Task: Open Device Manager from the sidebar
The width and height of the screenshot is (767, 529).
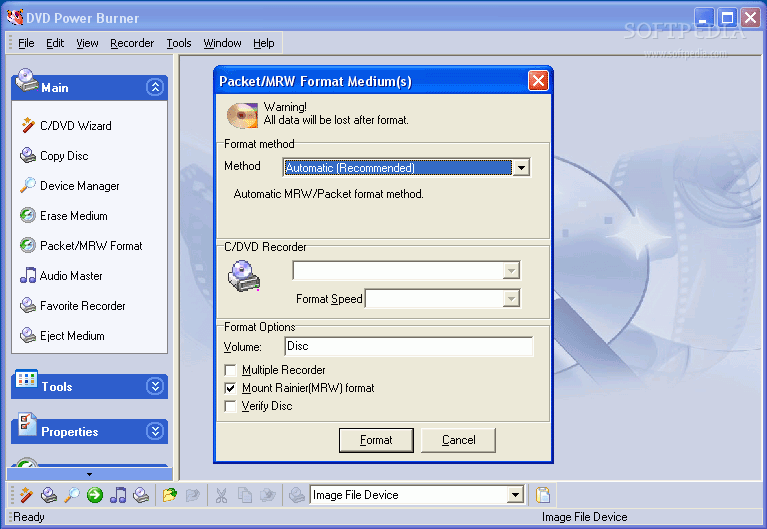Action: [x=70, y=186]
